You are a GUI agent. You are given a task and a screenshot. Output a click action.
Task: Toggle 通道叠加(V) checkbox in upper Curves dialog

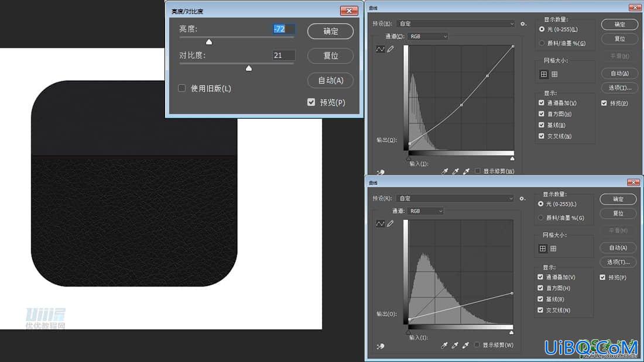542,102
